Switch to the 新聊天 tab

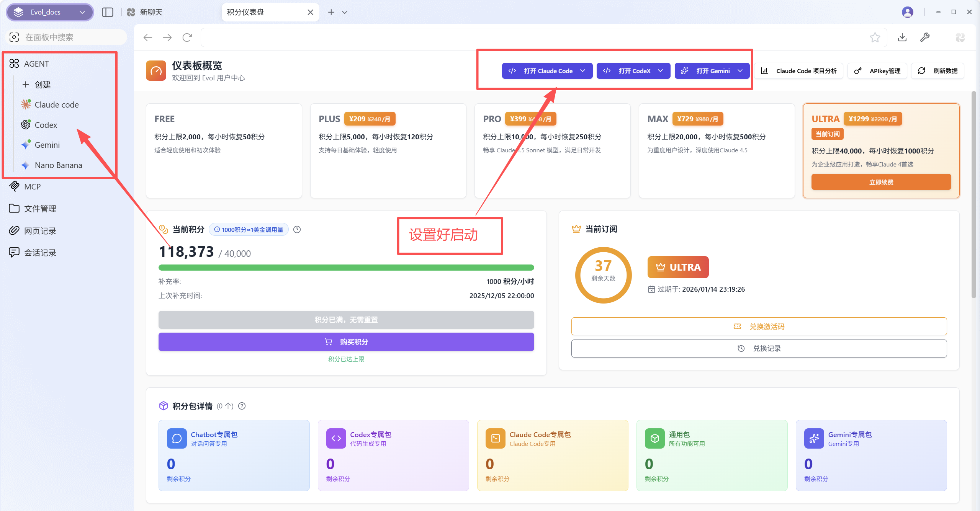point(151,12)
